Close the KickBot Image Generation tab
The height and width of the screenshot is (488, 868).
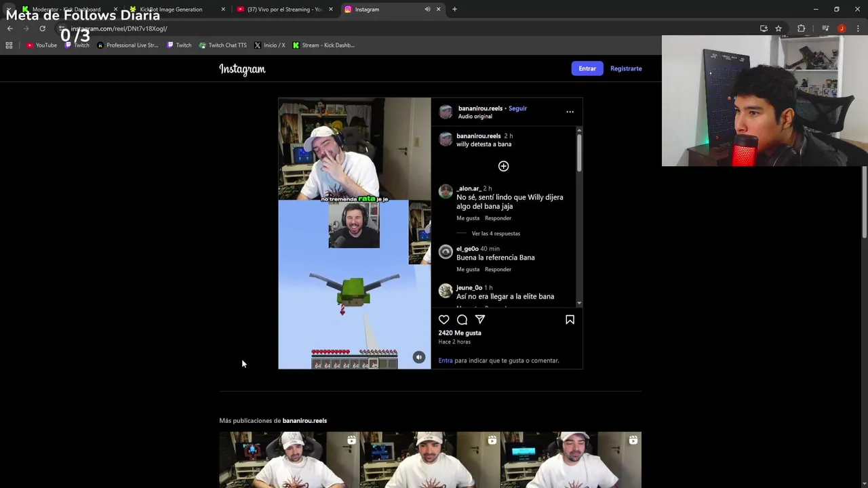pos(223,9)
